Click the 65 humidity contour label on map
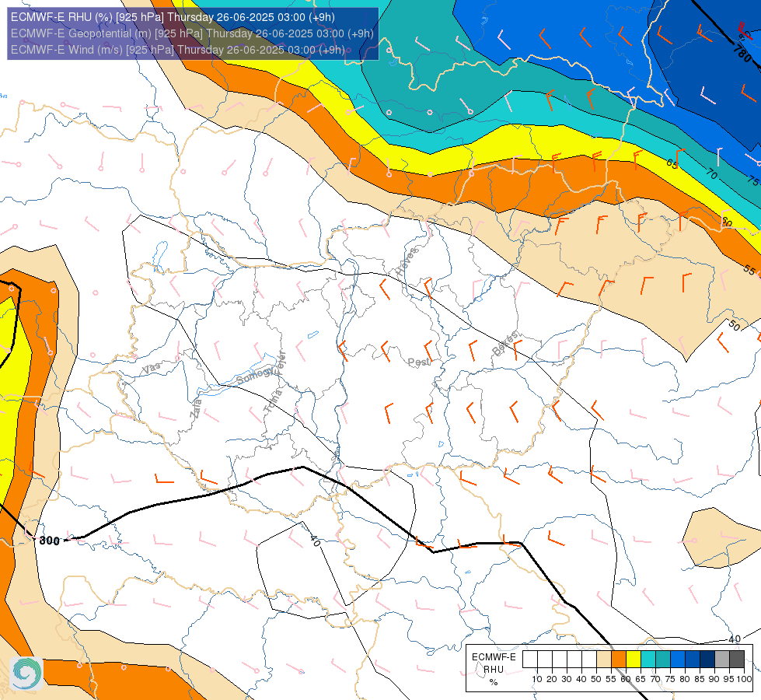This screenshot has width=761, height=700. pyautogui.click(x=672, y=163)
